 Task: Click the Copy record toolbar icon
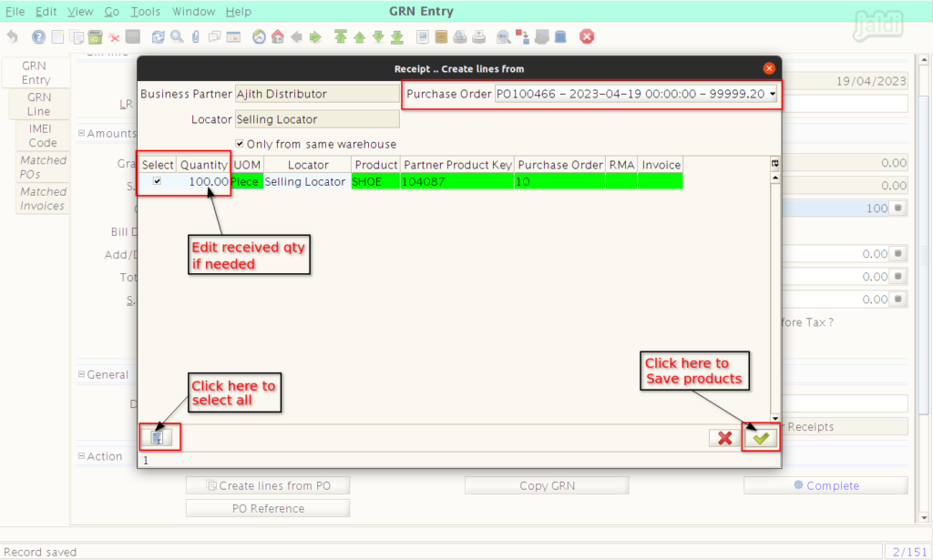[x=77, y=36]
